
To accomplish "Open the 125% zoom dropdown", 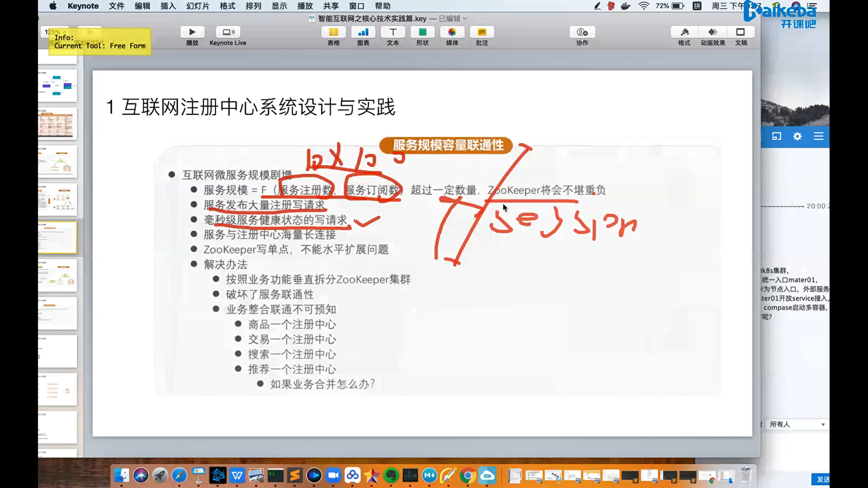I will 55,32.
